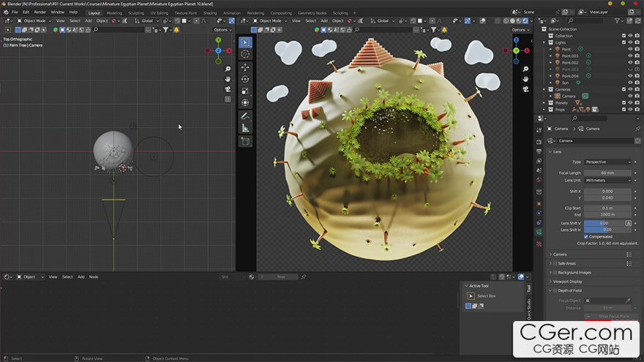The width and height of the screenshot is (644, 362).
Task: Open Node menu in the node editor
Action: point(94,277)
